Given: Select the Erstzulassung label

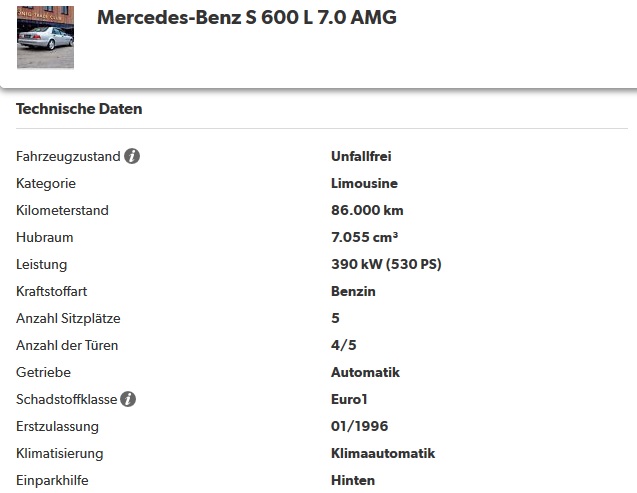Looking at the screenshot, I should click(x=57, y=426).
